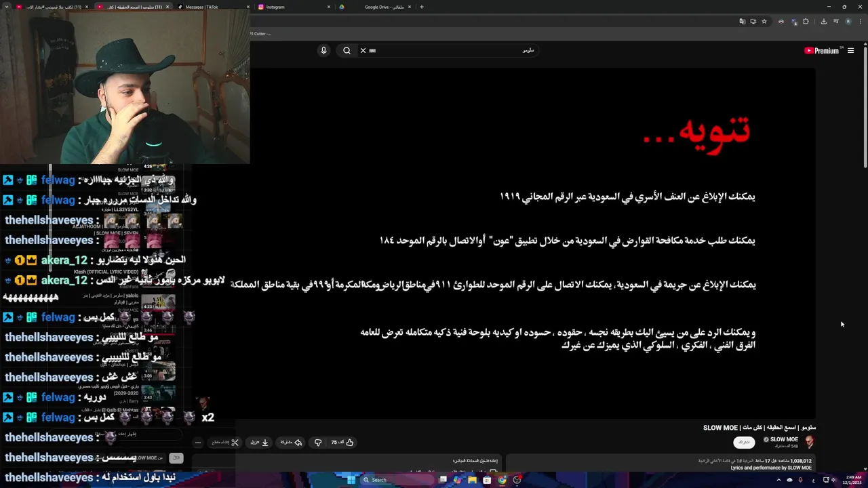Show hidden system tray icons chevron
The width and height of the screenshot is (868, 488).
click(x=778, y=480)
